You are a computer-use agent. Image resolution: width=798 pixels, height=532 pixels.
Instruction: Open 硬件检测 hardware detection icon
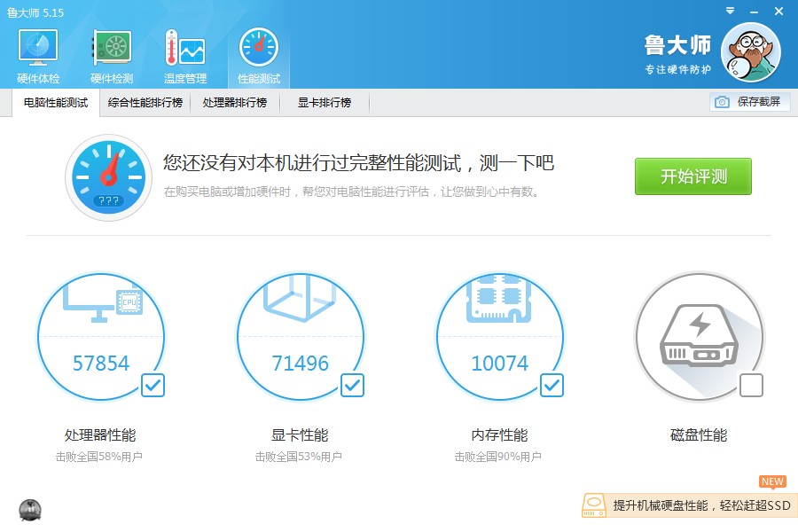pyautogui.click(x=112, y=56)
